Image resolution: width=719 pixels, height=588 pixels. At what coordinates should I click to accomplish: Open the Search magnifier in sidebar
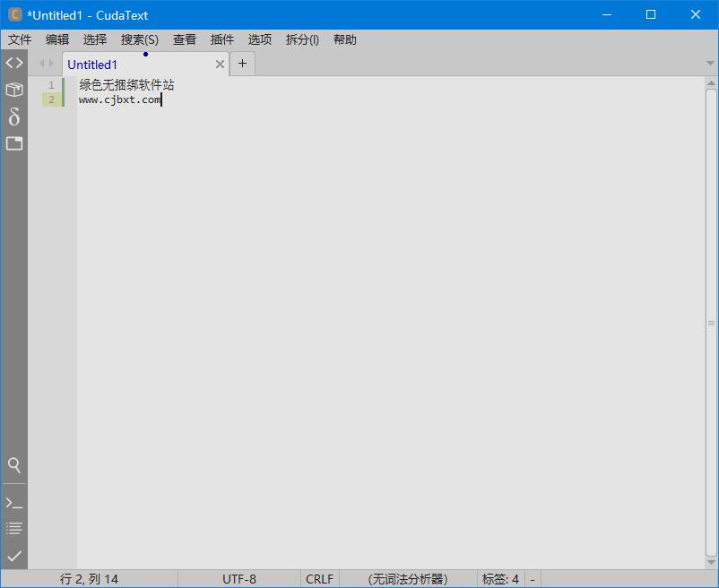(x=14, y=465)
